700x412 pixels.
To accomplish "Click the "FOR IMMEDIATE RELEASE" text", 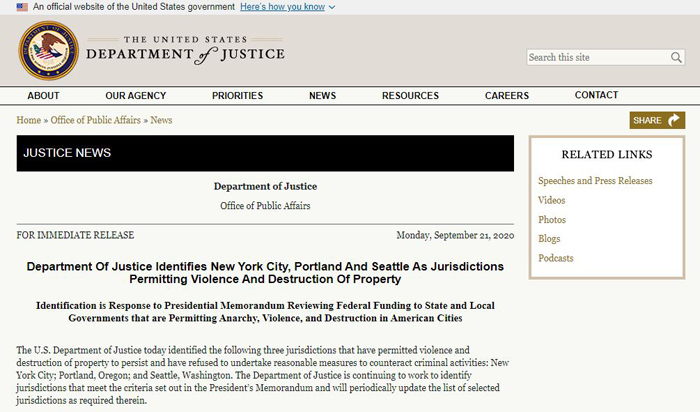I will (x=75, y=235).
